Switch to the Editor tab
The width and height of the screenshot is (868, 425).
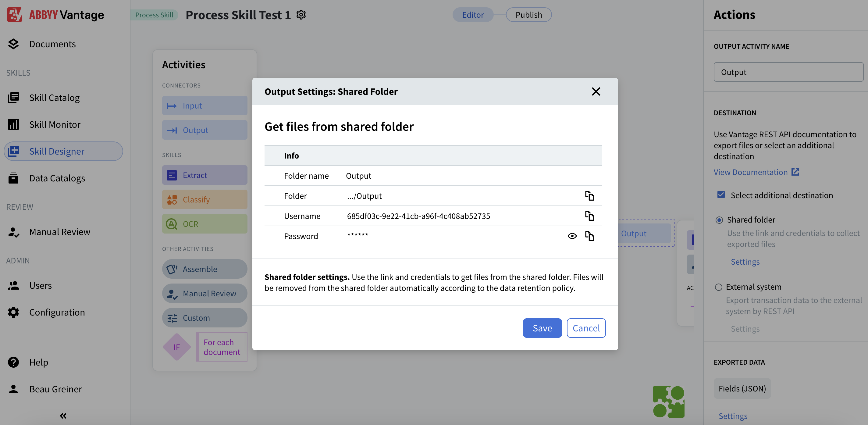pyautogui.click(x=473, y=15)
